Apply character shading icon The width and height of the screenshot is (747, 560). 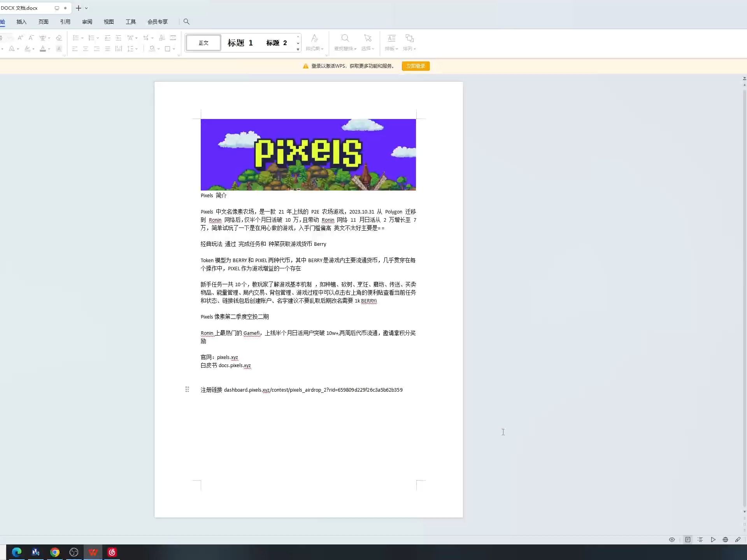click(59, 49)
